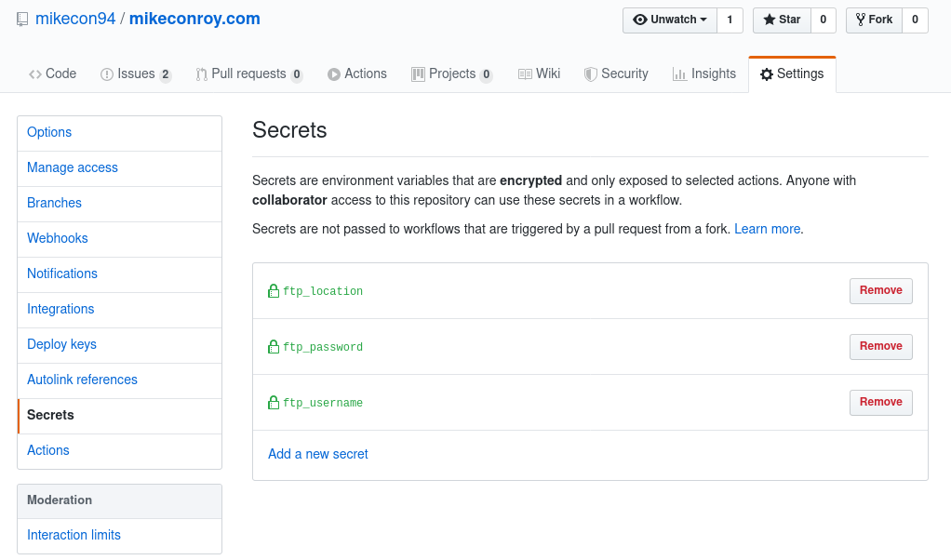951x560 pixels.
Task: Click the ftp_location secret name
Action: click(x=323, y=291)
